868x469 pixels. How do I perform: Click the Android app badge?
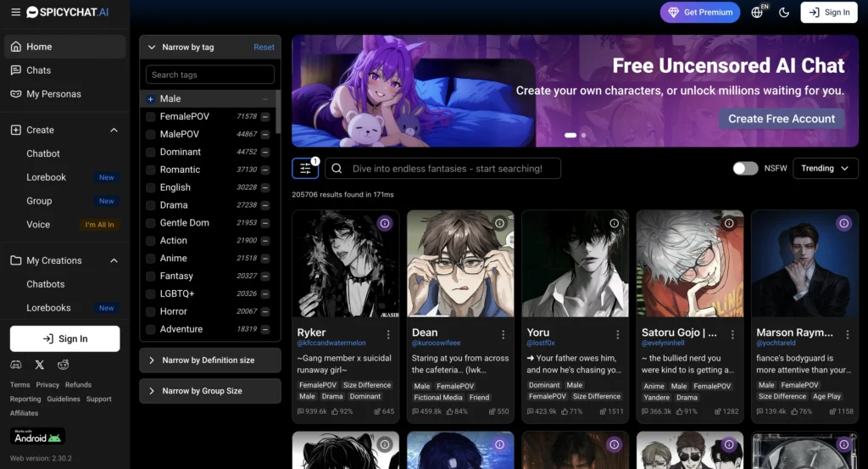(x=37, y=436)
